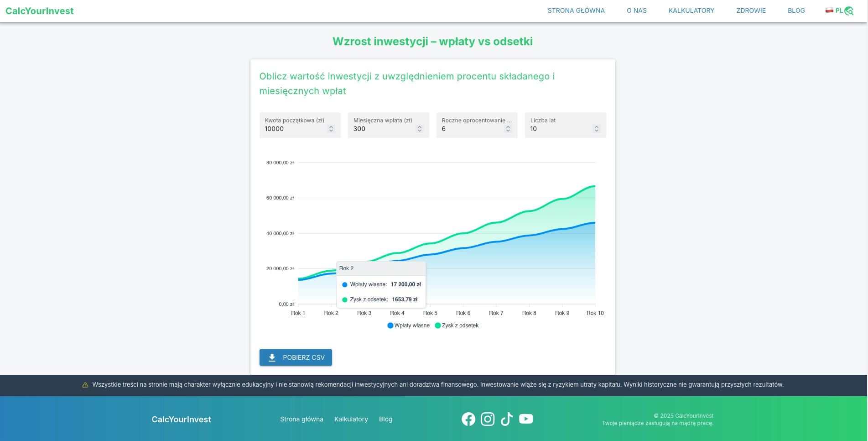Follow the footer Kalkulatory link
This screenshot has height=441, width=868.
click(351, 419)
